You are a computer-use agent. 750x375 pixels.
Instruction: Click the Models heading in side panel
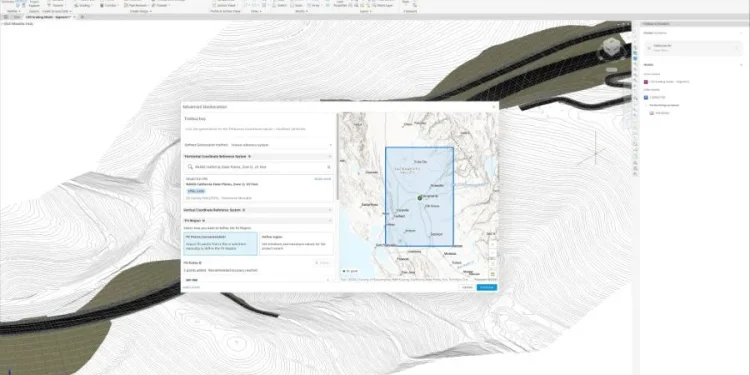[648, 65]
